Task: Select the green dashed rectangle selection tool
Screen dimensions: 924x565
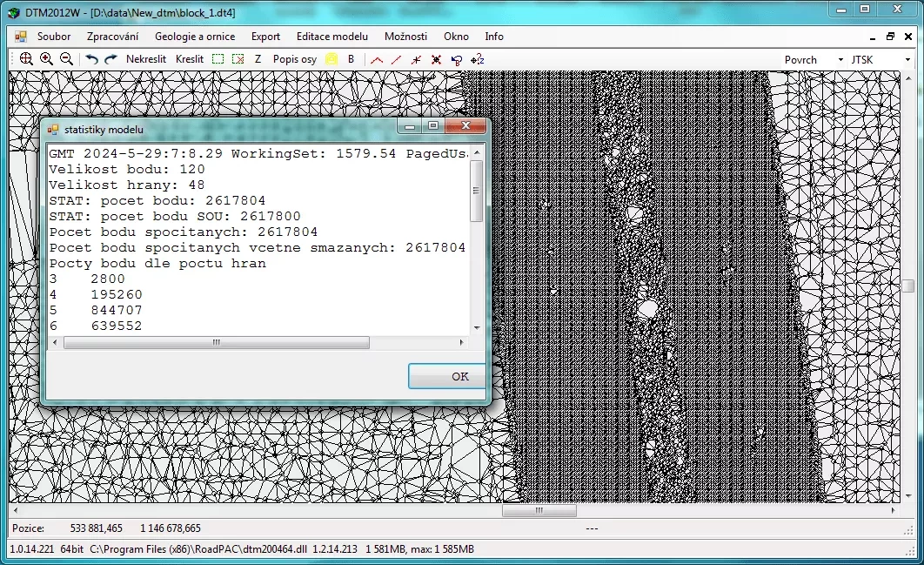Action: click(x=218, y=59)
